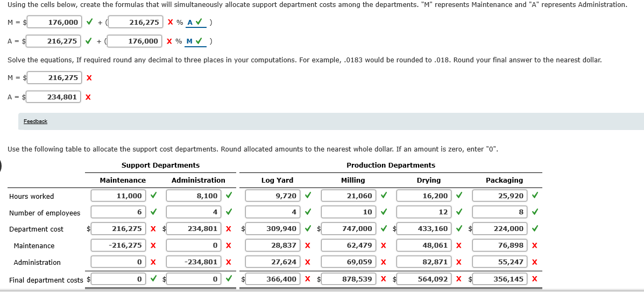Edit the Drying number of employees field
This screenshot has height=296, width=644.
424,212
